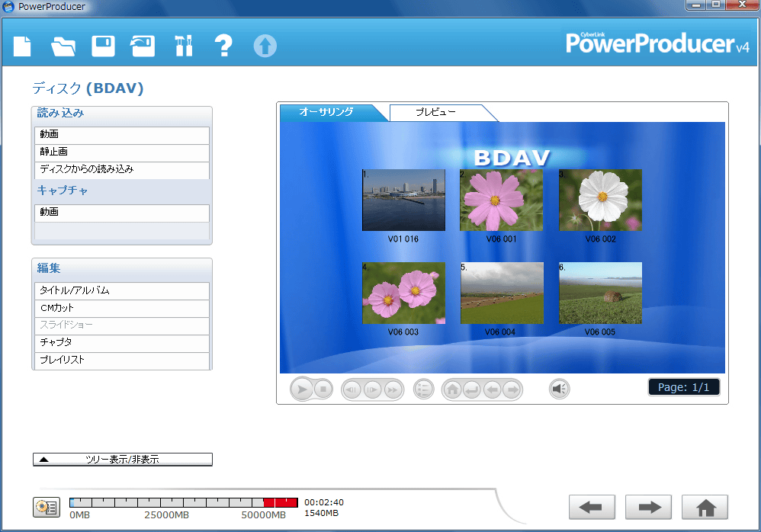Toggle ツリー表示/非表示 expander
Viewport: 761px width, 532px height.
point(122,460)
